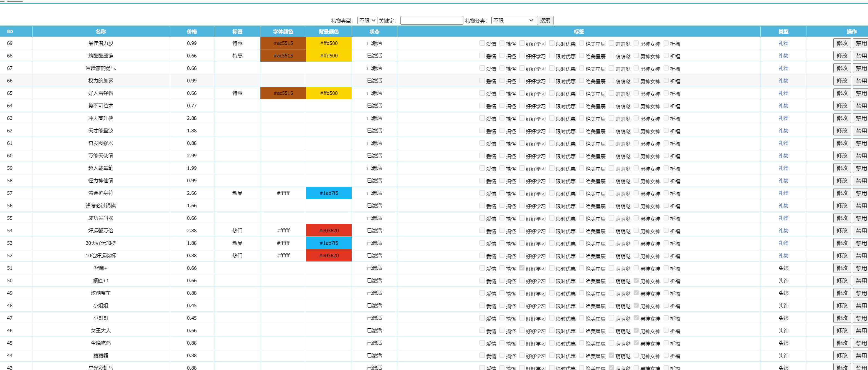This screenshot has width=868, height=370.
Task: Click the 热门 tag in 好运翻万倍 row
Action: tap(237, 230)
